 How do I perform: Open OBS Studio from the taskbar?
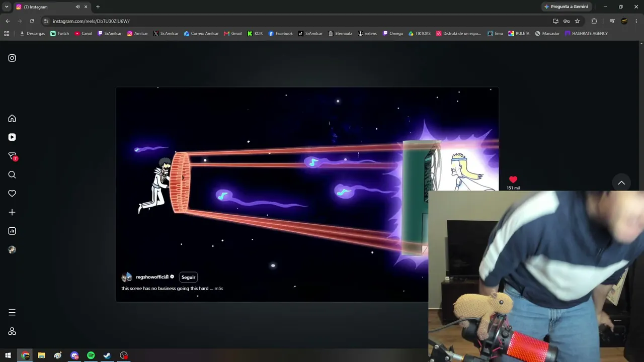click(124, 355)
